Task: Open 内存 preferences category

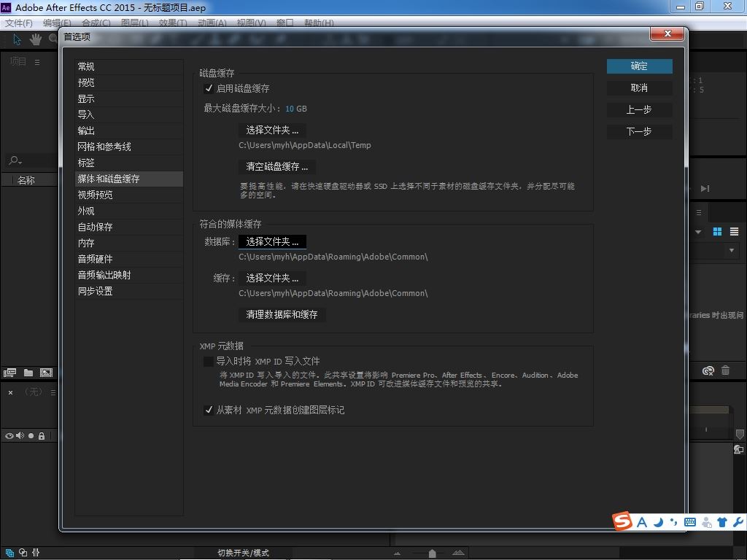Action: 128,243
